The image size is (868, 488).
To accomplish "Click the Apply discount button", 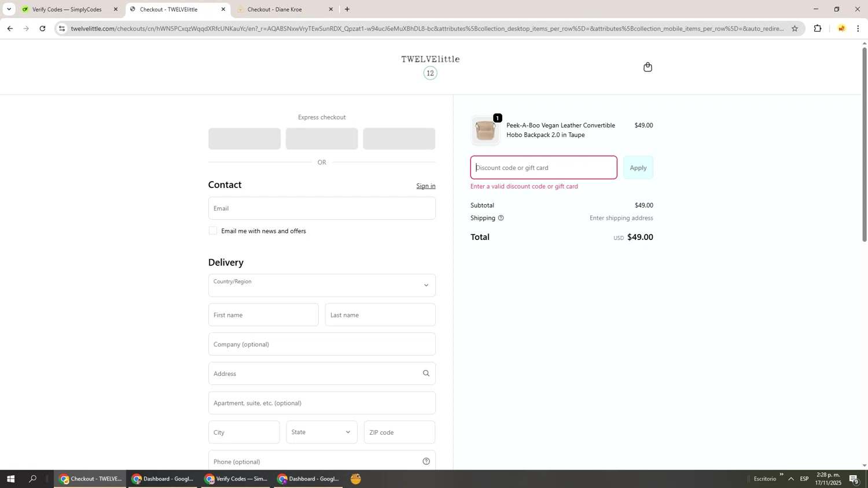I will point(638,168).
